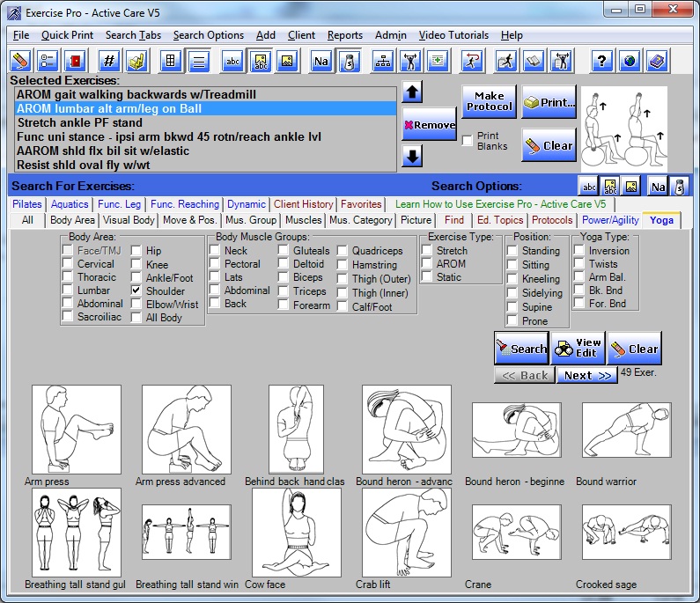Click the purple manual book toolbar icon
The image size is (700, 603).
point(657,61)
